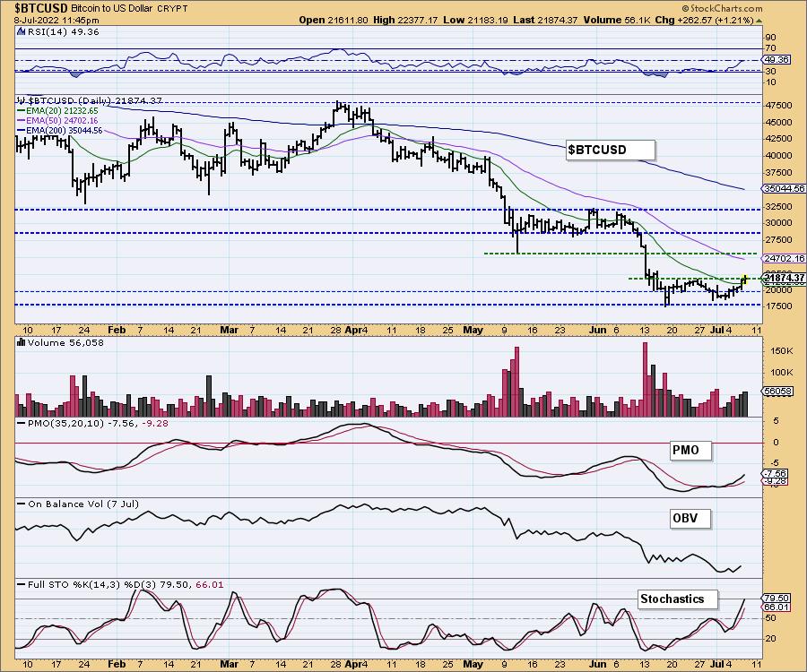
Task: Click the $BTCUSD (Daily) 21874.37 legend
Action: 90,101
